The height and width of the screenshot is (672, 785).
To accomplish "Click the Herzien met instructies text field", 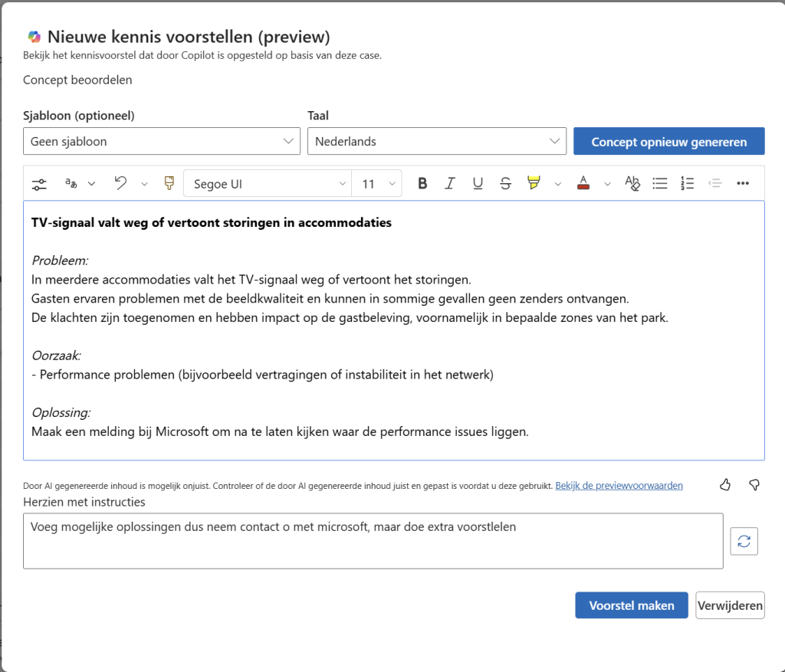I will (x=373, y=541).
